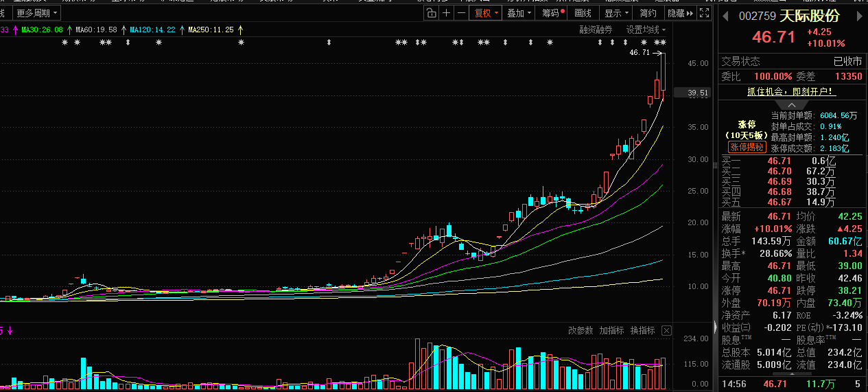The width and height of the screenshot is (868, 392).
Task: Click 外盘 70.19万 value
Action: coord(775,303)
